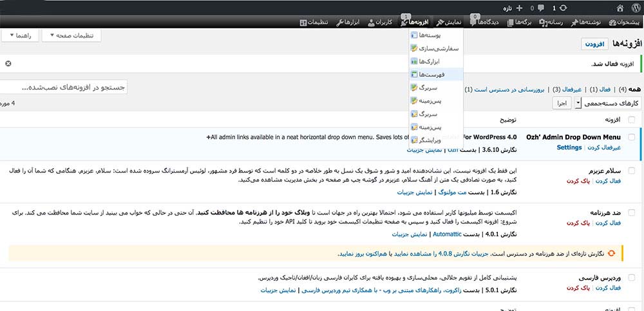Click the پوسته‌ها submenu icon
644x311 pixels.
point(414,35)
